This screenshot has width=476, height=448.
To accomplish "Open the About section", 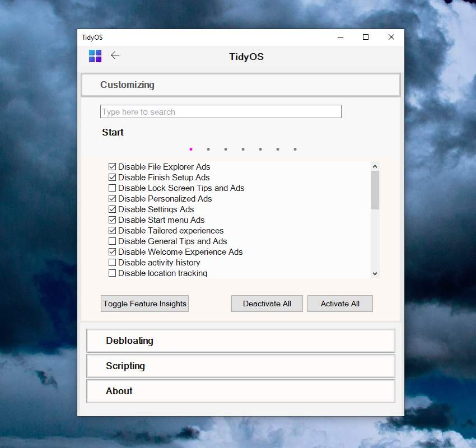I will (241, 391).
